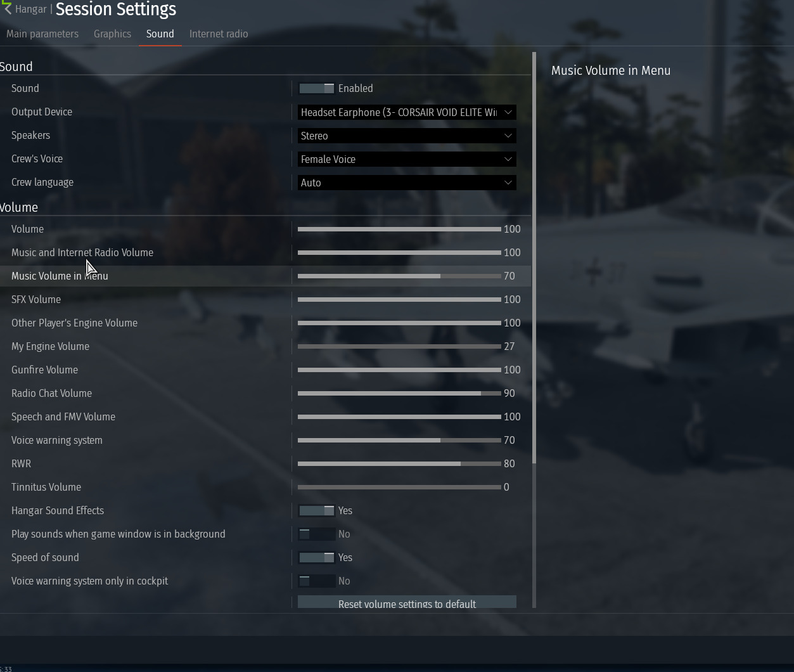Turn off Speed of sound switch
This screenshot has width=794, height=672.
click(x=316, y=557)
